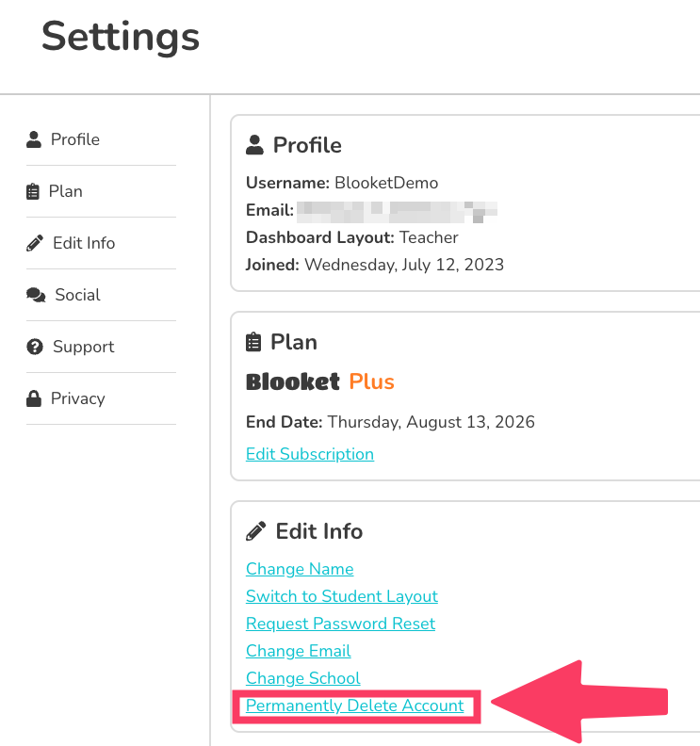The height and width of the screenshot is (746, 700).
Task: Click Switch to Student Layout link
Action: pyautogui.click(x=341, y=596)
